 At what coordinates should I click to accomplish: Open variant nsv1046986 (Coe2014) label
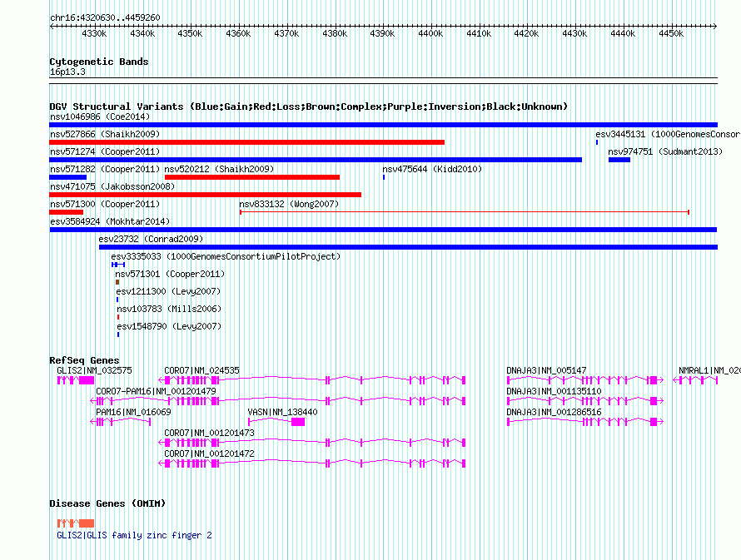click(100, 116)
